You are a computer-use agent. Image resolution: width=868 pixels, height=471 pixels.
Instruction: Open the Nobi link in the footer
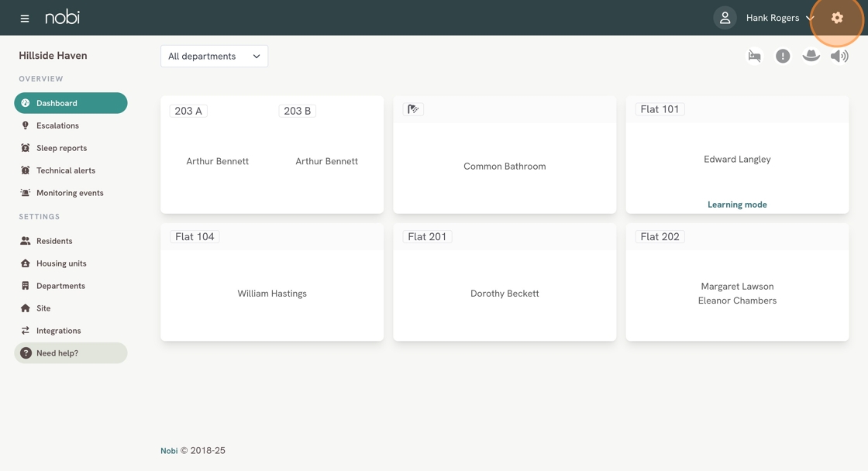[x=168, y=450]
